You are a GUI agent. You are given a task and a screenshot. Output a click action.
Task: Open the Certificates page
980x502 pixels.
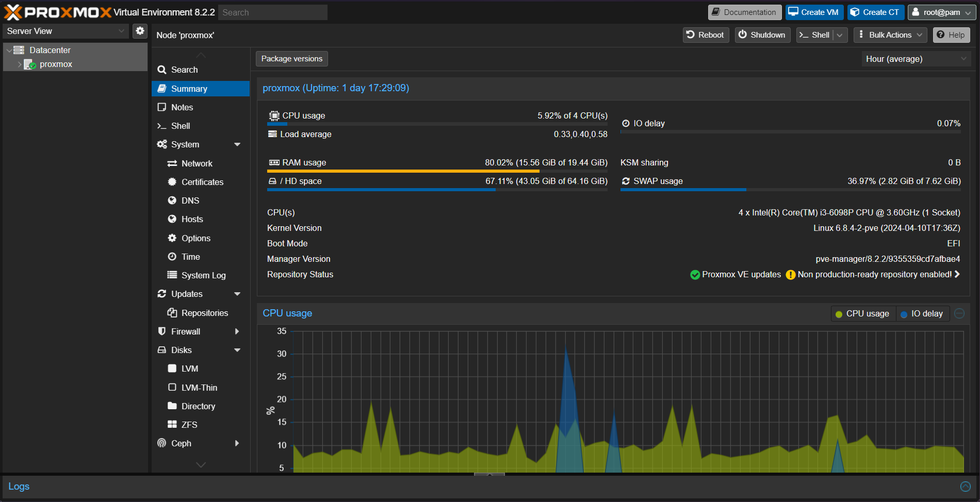[x=201, y=182]
